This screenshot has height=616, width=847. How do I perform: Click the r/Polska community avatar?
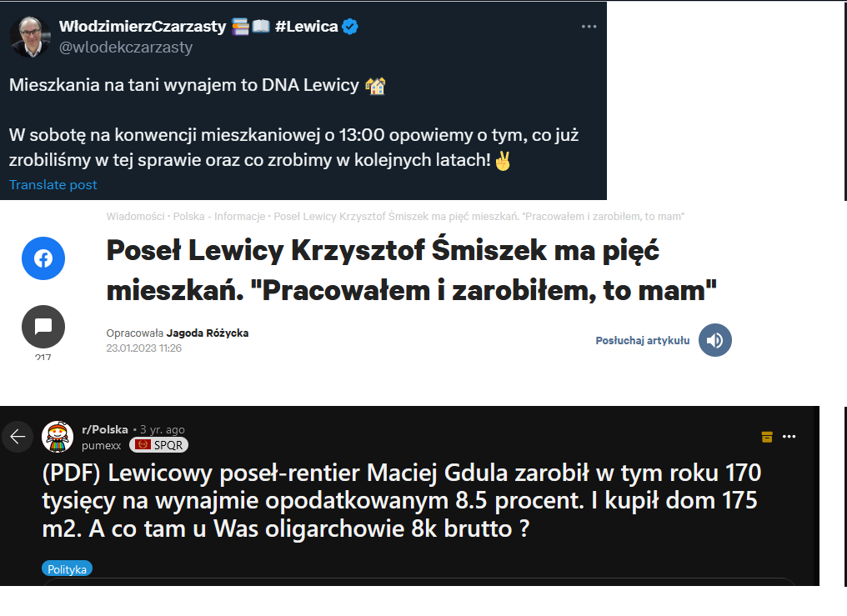[x=58, y=437]
